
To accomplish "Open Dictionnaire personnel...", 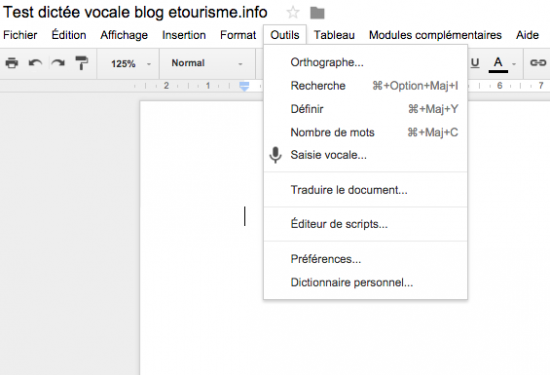I will (365, 282).
